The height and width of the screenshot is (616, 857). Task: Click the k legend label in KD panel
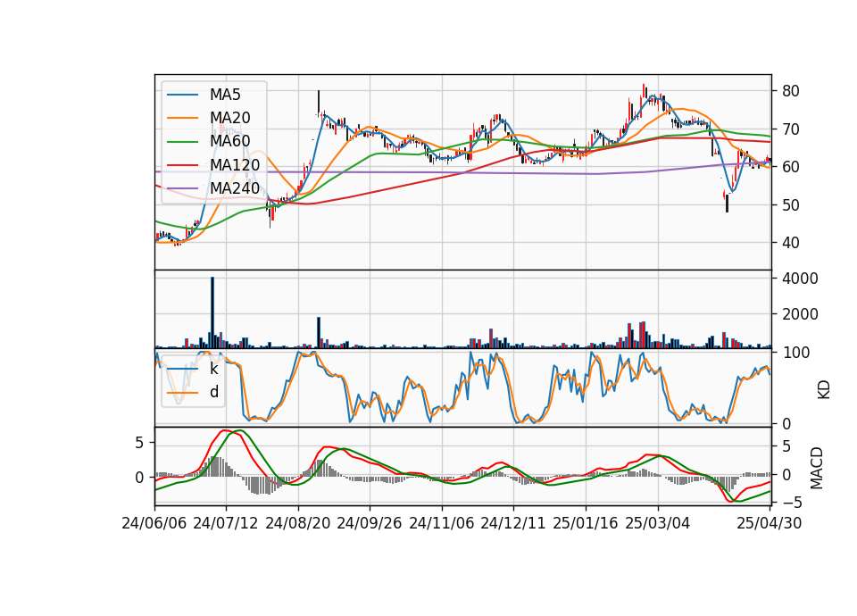point(213,369)
